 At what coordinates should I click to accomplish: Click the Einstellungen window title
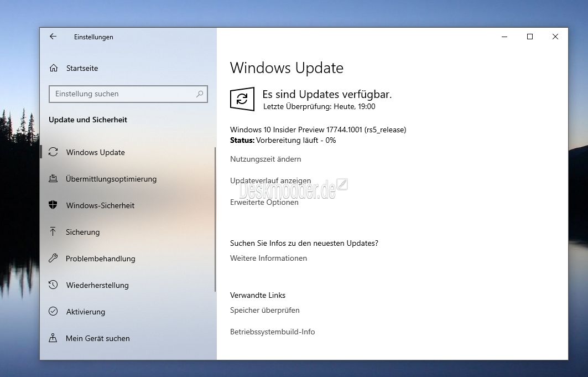pyautogui.click(x=93, y=37)
